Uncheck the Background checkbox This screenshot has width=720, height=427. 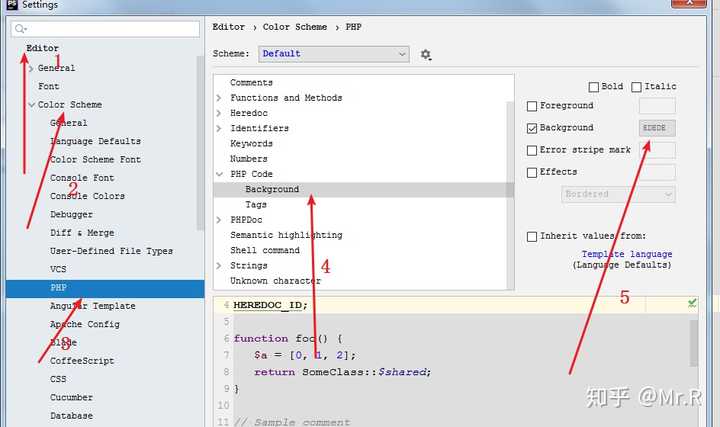point(532,128)
